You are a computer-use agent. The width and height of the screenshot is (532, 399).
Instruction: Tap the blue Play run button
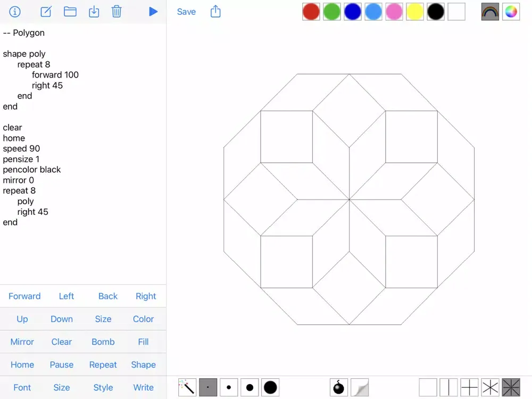[153, 12]
